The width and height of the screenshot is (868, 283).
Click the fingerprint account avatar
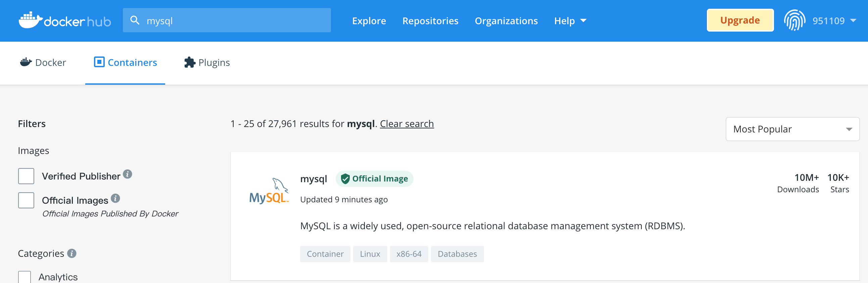[794, 20]
